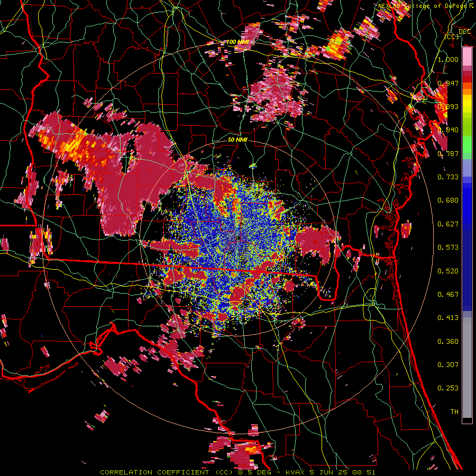Select the 0.573 scale value

448,248
